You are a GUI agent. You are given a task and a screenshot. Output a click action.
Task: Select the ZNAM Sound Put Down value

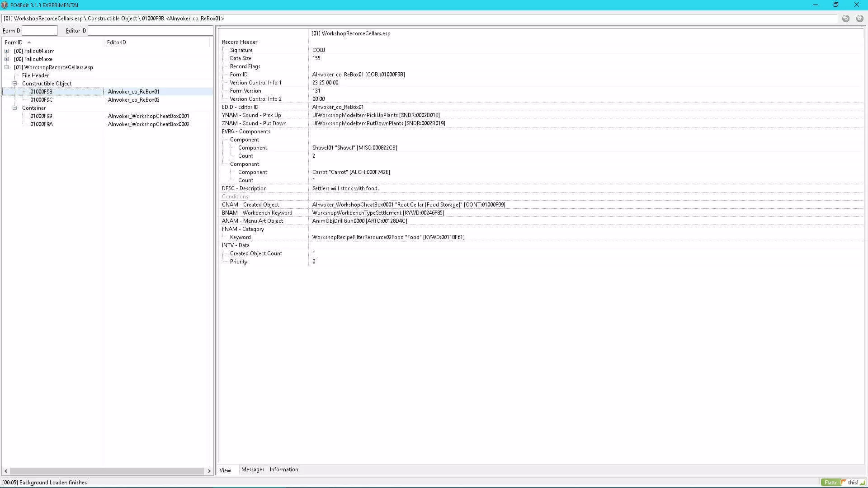pyautogui.click(x=378, y=123)
